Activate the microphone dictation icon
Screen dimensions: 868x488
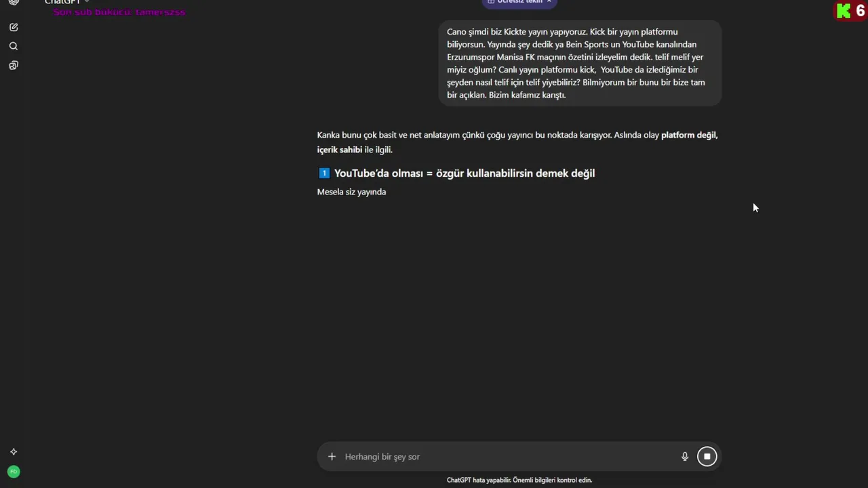[685, 456]
